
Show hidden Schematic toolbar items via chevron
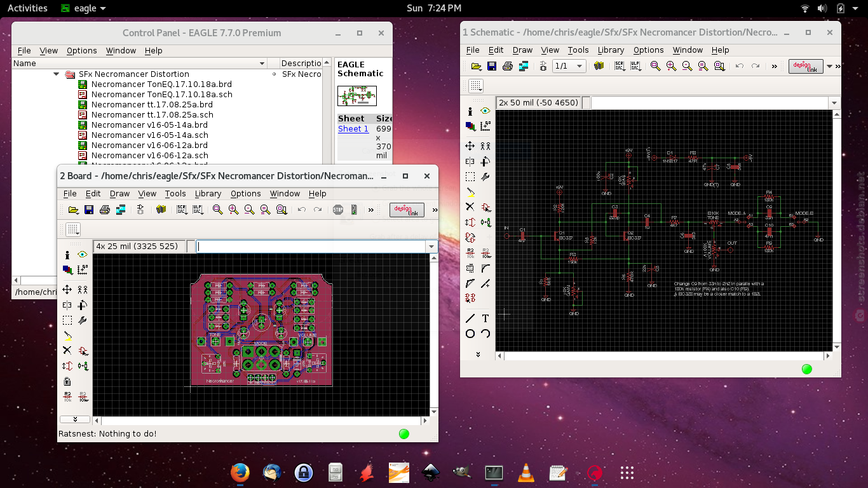[x=774, y=66]
